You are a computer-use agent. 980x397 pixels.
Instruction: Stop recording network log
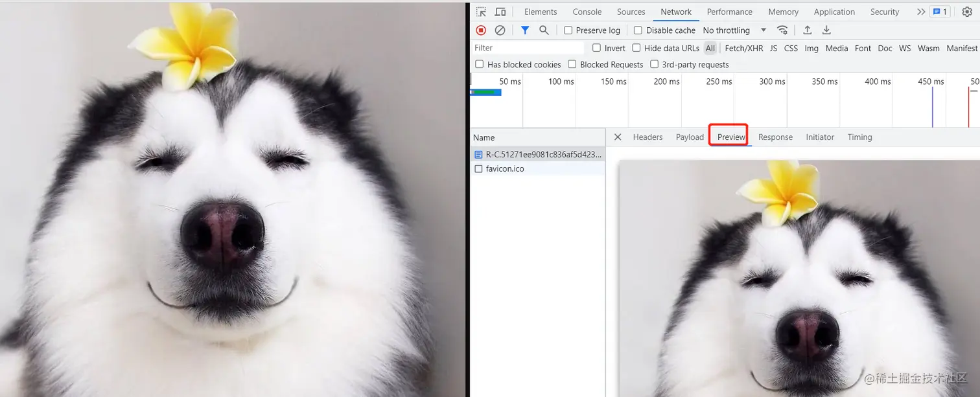(480, 30)
